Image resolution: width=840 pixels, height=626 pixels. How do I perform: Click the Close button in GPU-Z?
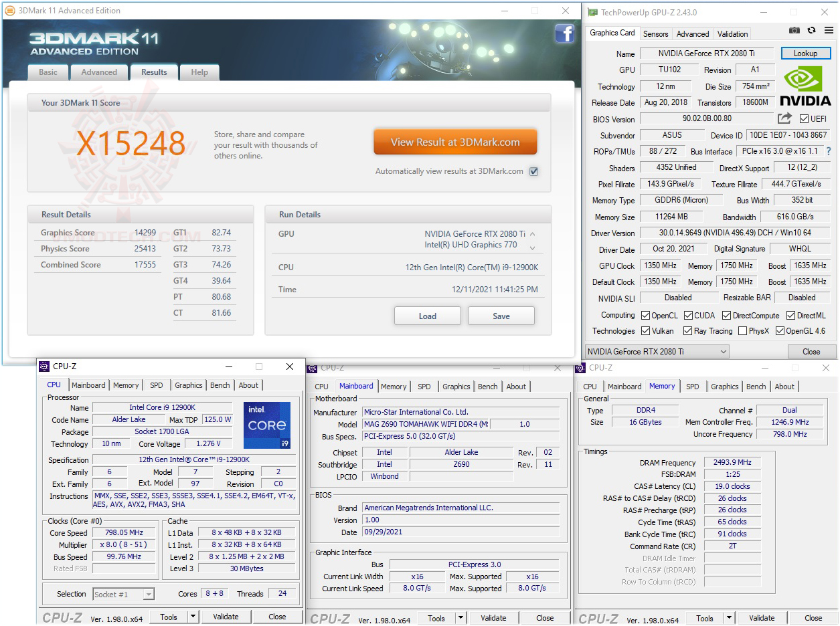tap(811, 352)
